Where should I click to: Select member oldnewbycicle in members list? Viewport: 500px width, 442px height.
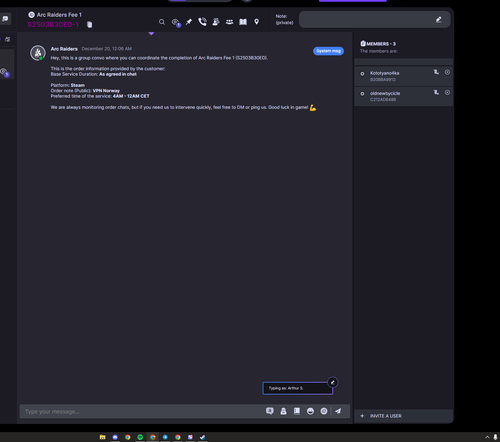[403, 96]
